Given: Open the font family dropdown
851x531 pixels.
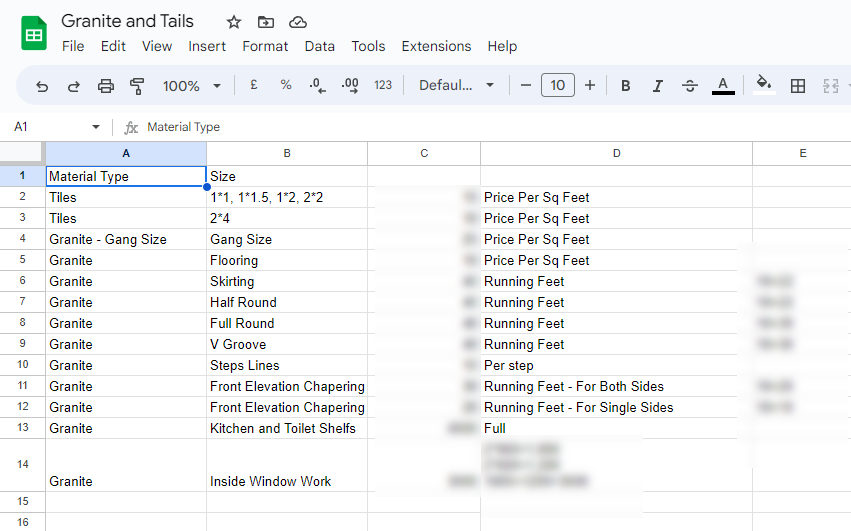Looking at the screenshot, I should click(457, 86).
